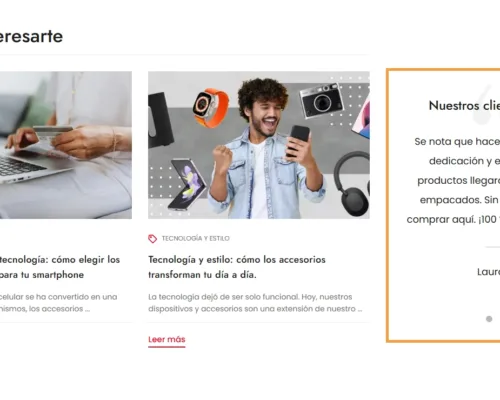The height and width of the screenshot is (400, 500).
Task: Click the instant camera in the article banner
Action: (x=321, y=100)
